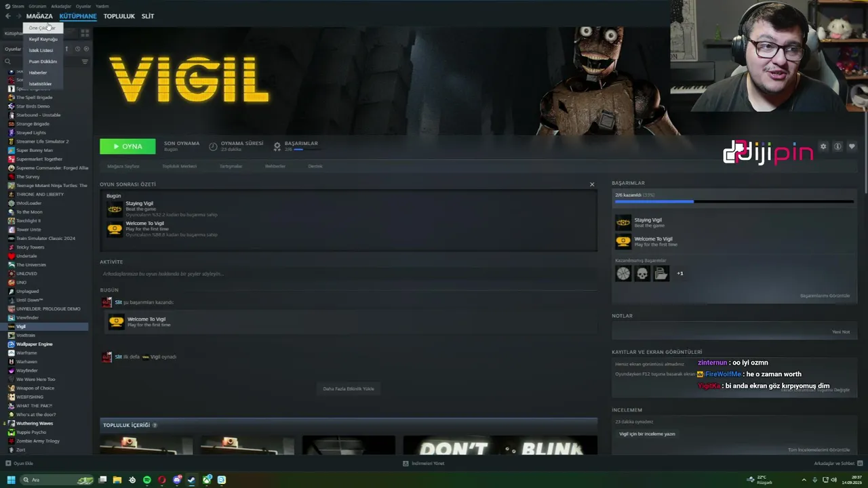The width and height of the screenshot is (868, 488).
Task: Open the Destek link
Action: tap(315, 166)
